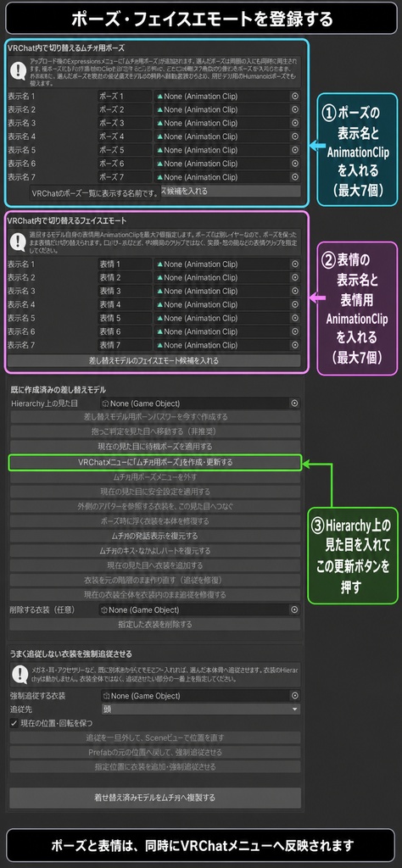Click the うまく追従しない衣装を強制追従させる section header

(x=70, y=654)
